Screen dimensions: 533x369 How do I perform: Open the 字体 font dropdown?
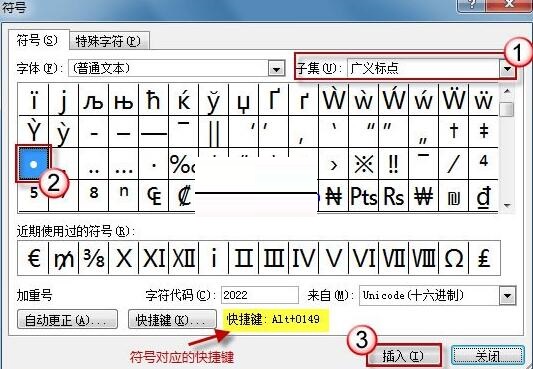276,69
